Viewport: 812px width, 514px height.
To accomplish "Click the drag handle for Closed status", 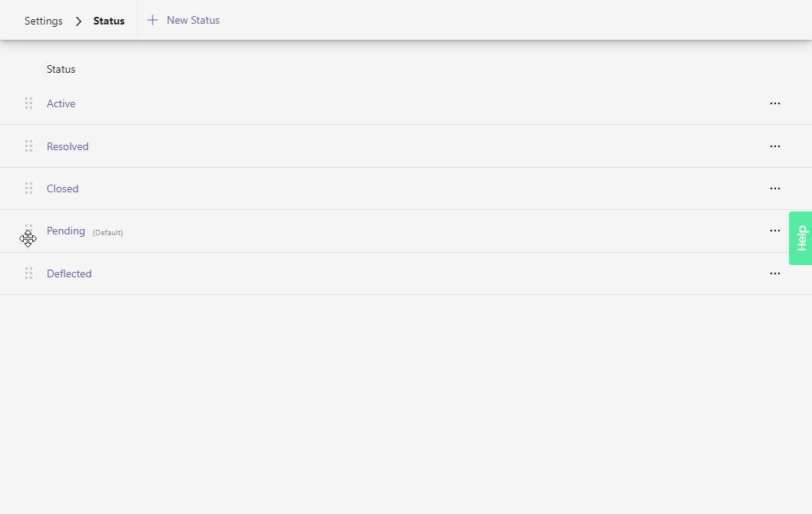I will 28,188.
